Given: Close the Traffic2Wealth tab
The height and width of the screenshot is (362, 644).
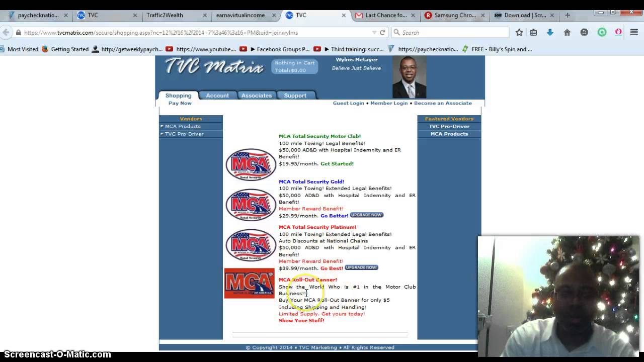Looking at the screenshot, I should tap(205, 15).
